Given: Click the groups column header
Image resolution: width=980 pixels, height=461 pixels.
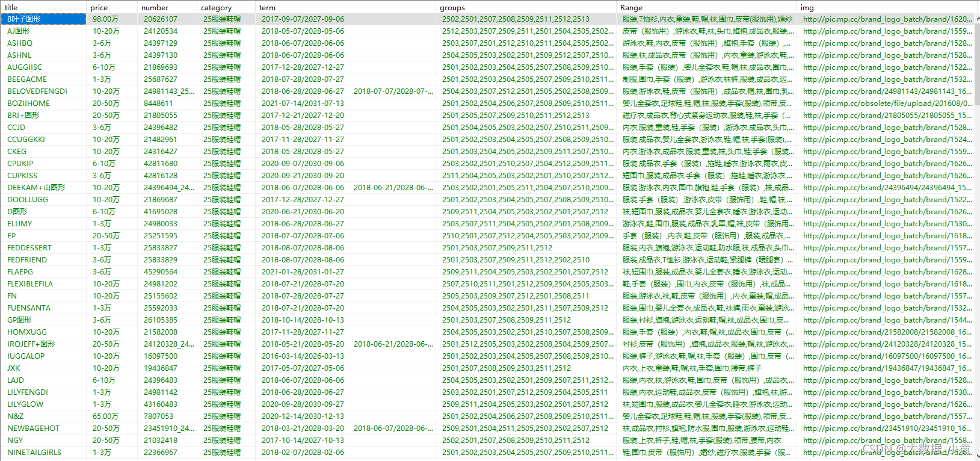Looking at the screenshot, I should tap(526, 7).
